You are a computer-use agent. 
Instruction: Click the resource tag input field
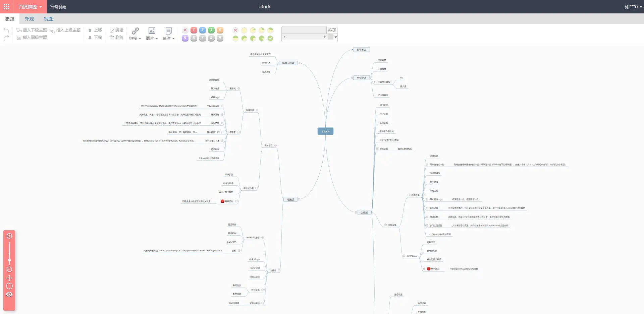[304, 30]
